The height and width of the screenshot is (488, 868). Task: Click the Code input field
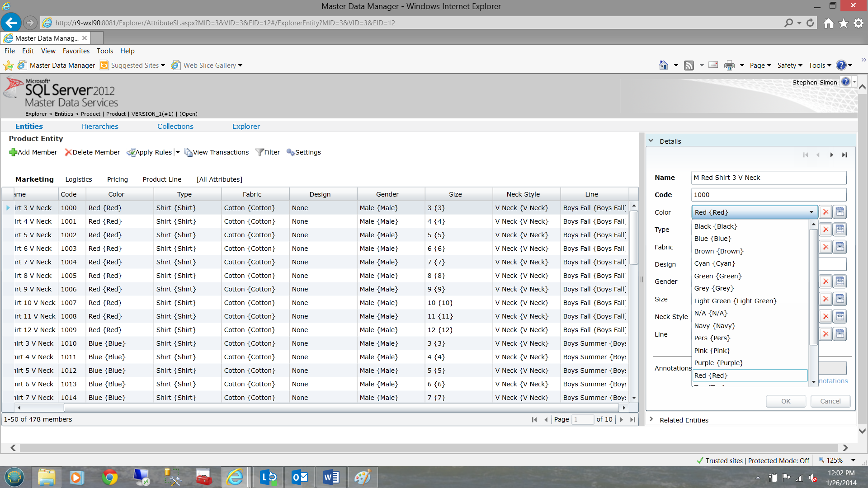(768, 195)
